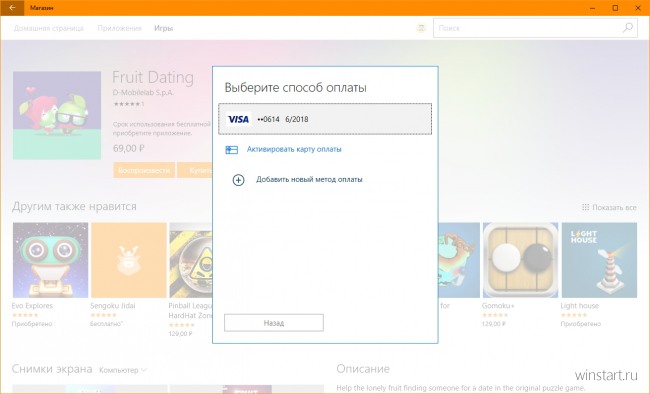Click the Другим также нравится heading
This screenshot has width=650, height=394.
coord(74,207)
